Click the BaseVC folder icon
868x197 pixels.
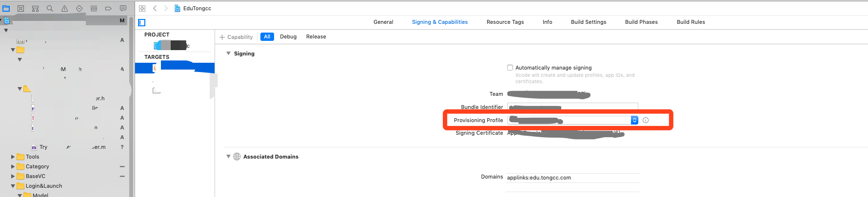coord(20,176)
